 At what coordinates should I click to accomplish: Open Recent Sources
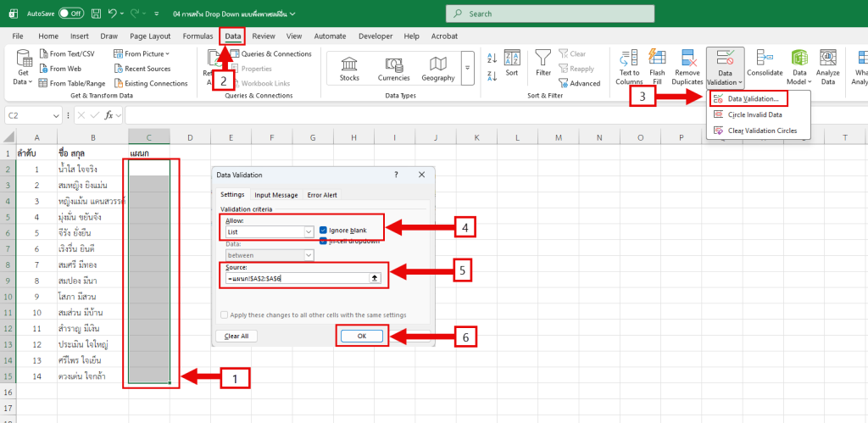pyautogui.click(x=142, y=69)
